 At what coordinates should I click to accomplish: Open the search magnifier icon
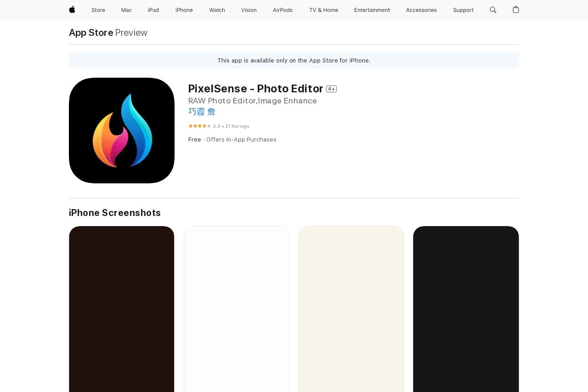[x=493, y=10]
